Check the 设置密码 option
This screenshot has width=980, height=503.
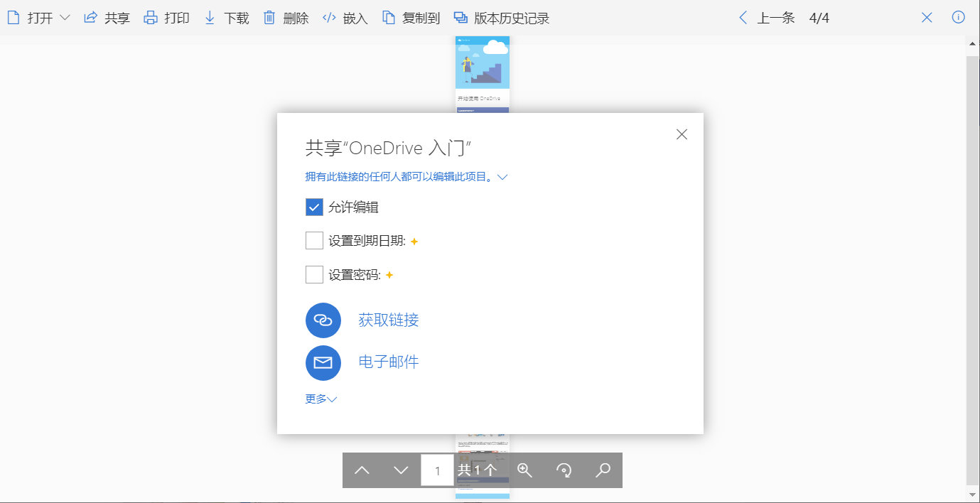click(x=313, y=274)
